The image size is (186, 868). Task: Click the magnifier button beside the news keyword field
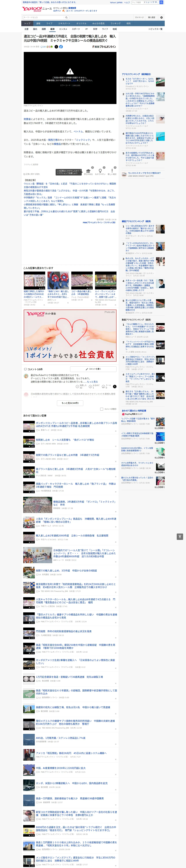click(x=66, y=18)
